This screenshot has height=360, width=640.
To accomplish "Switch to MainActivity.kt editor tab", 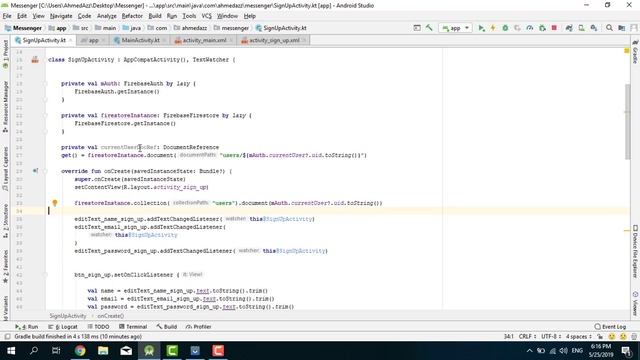I will 140,40.
